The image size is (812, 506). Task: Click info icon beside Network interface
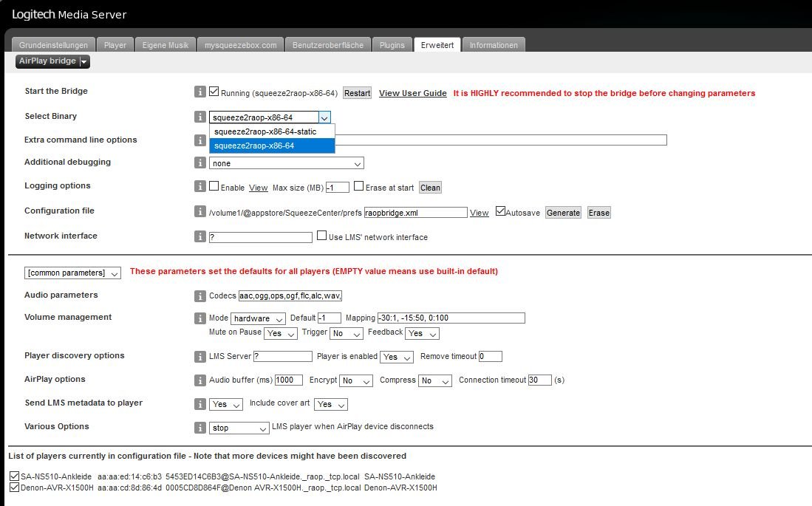[x=199, y=237]
